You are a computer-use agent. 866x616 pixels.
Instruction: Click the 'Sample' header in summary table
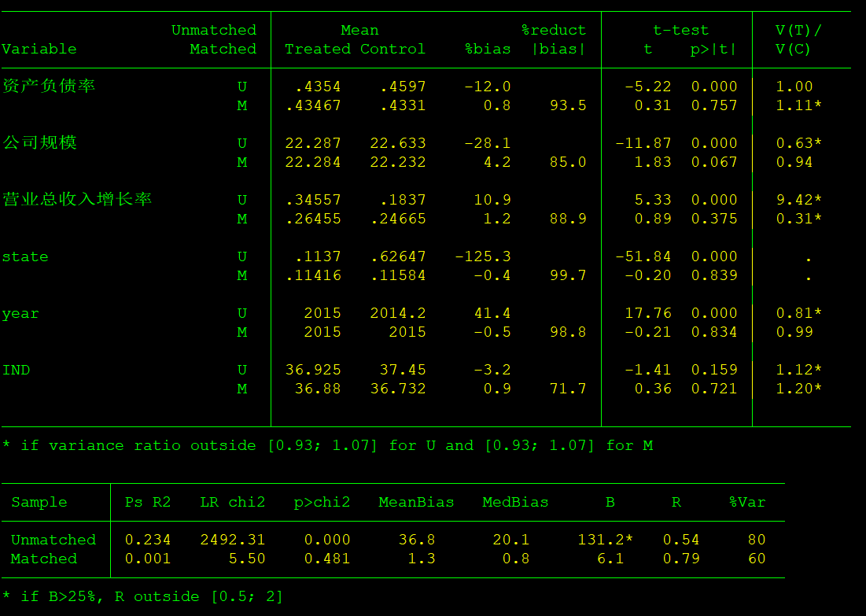coord(39,502)
